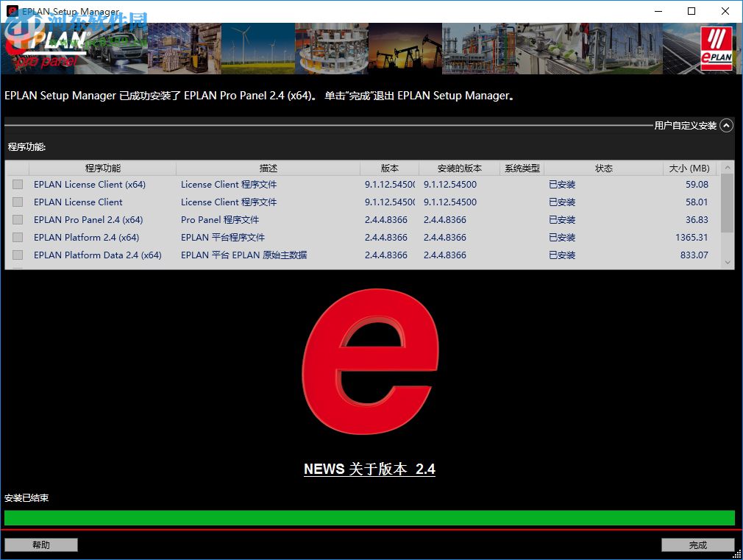Viewport: 743px width, 560px height.
Task: Open the NEWS 关于版本 2.4 link
Action: point(370,469)
